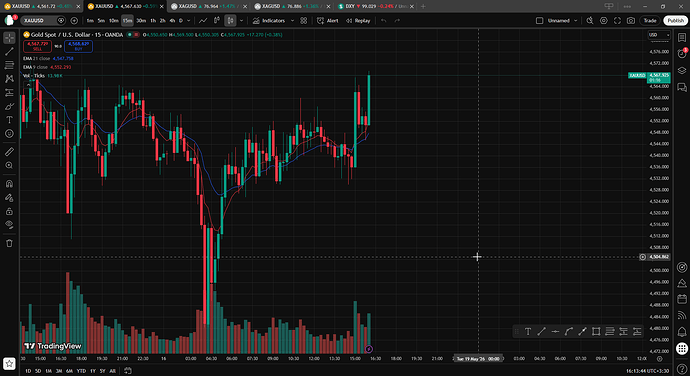
Task: Select the 1m timeframe
Action: pos(90,21)
